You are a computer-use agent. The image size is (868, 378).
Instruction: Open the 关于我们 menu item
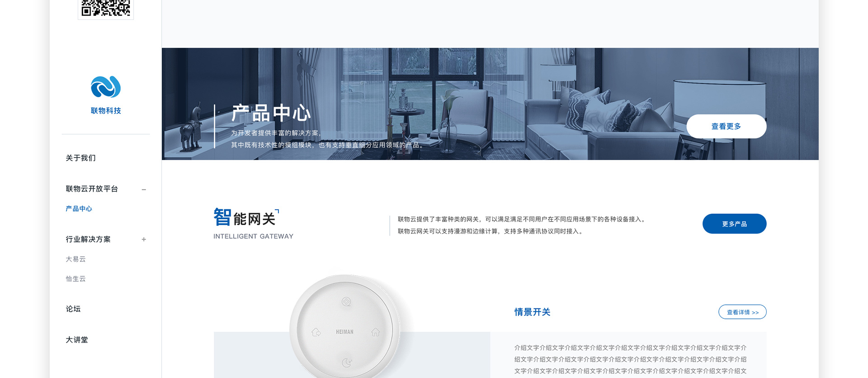[80, 158]
